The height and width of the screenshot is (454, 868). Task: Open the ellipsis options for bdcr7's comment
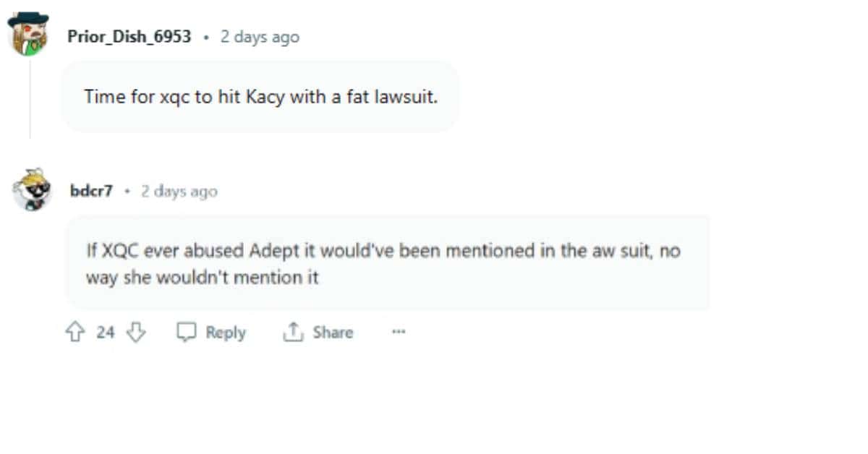click(x=399, y=332)
